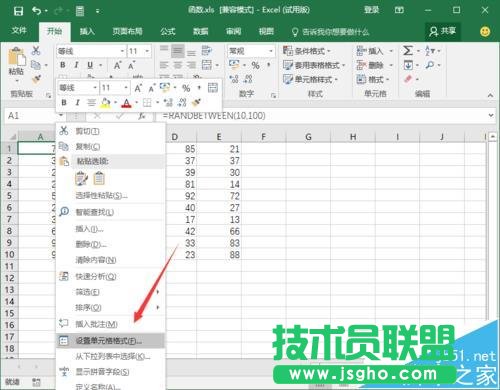The height and width of the screenshot is (390, 500).
Task: Click the ribbon Copy icon
Action: [x=36, y=65]
